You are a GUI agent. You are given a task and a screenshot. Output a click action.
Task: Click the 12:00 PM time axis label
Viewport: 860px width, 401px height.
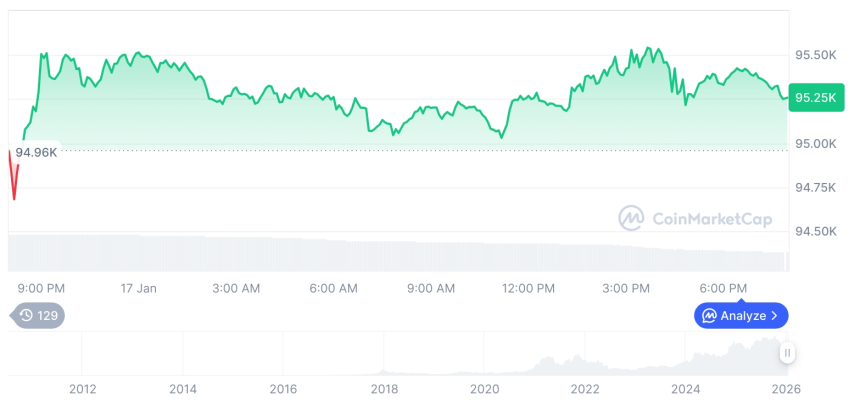pos(528,288)
